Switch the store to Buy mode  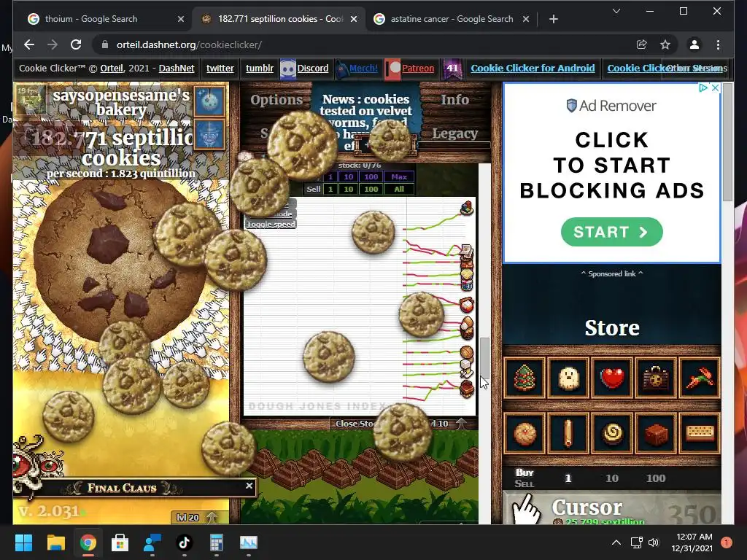(x=525, y=472)
